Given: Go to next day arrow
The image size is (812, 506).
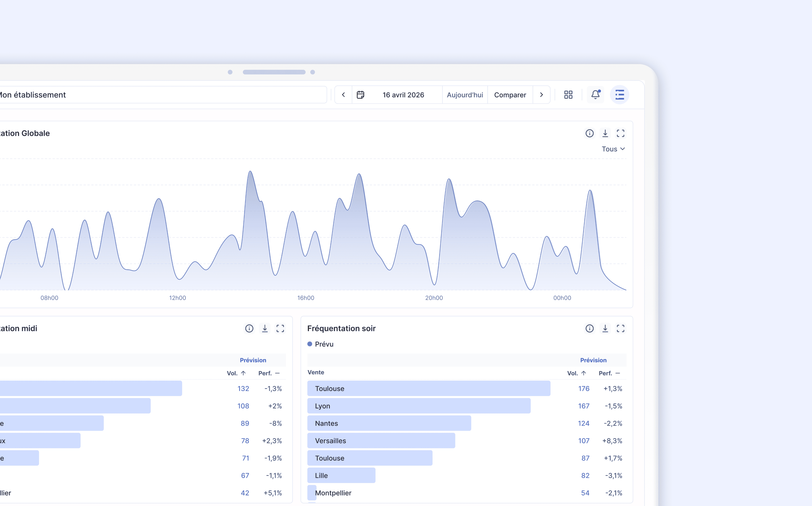Looking at the screenshot, I should click(541, 95).
